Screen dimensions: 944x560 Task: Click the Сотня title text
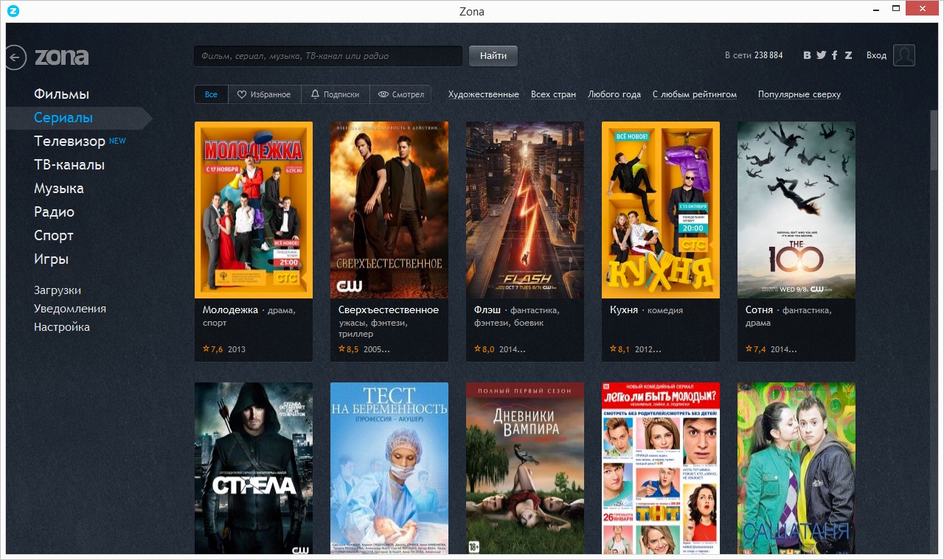(759, 310)
